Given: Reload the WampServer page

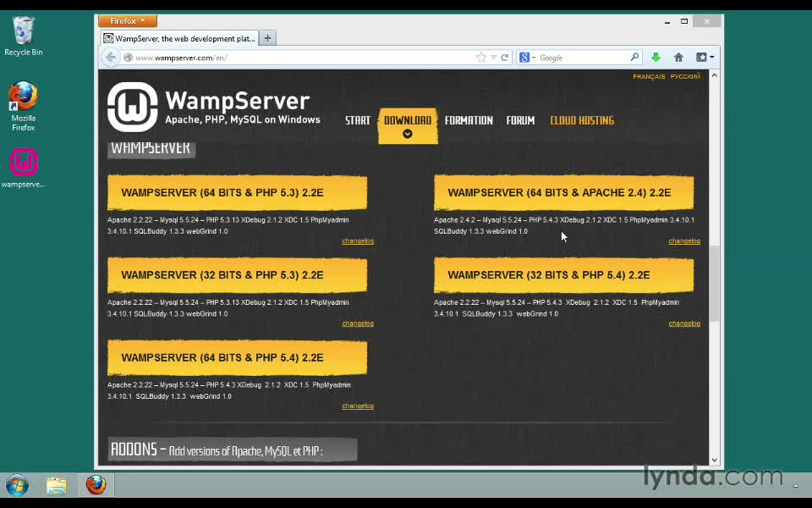Looking at the screenshot, I should (x=505, y=58).
